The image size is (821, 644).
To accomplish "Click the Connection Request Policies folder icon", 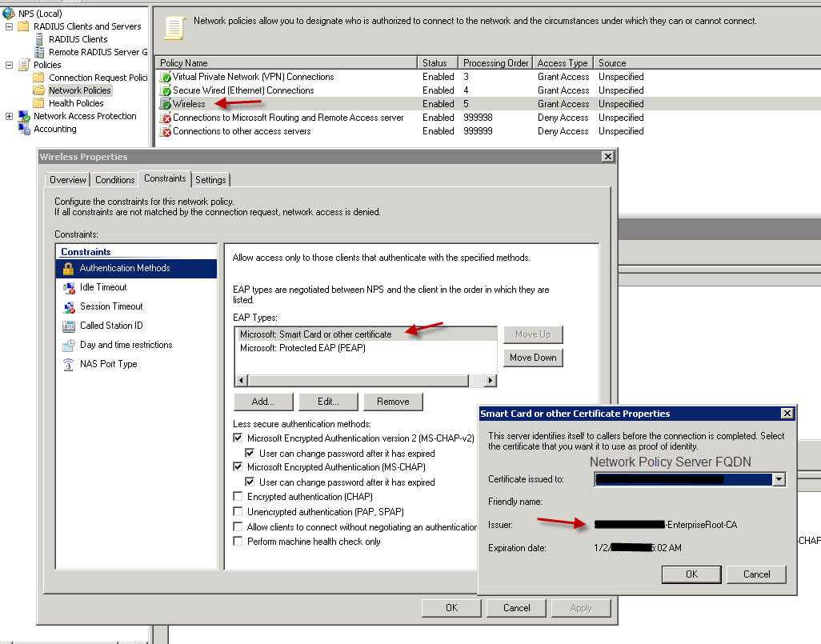I will 38,78.
